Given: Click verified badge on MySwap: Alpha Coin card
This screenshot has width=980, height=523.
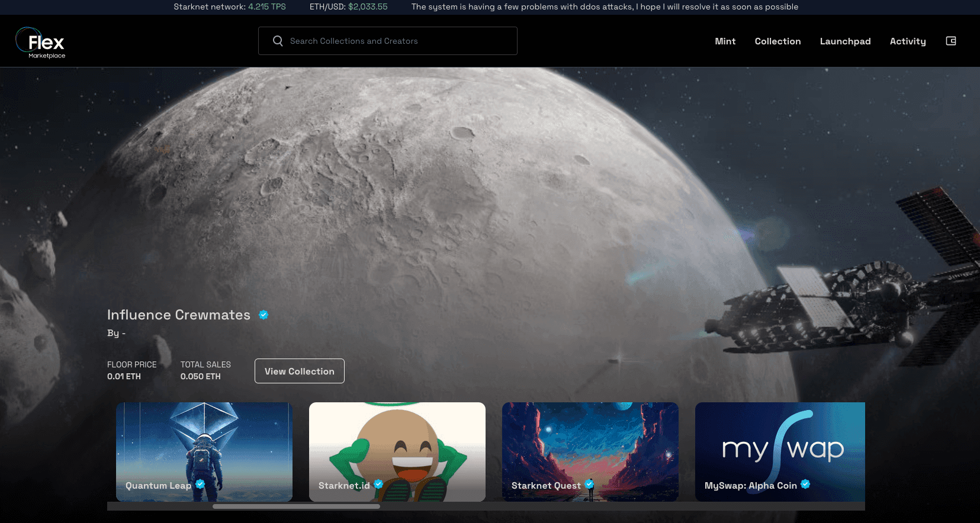Looking at the screenshot, I should (x=805, y=484).
